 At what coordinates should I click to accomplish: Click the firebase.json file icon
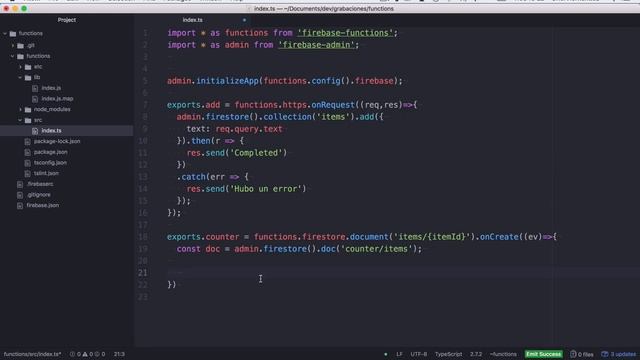point(20,205)
